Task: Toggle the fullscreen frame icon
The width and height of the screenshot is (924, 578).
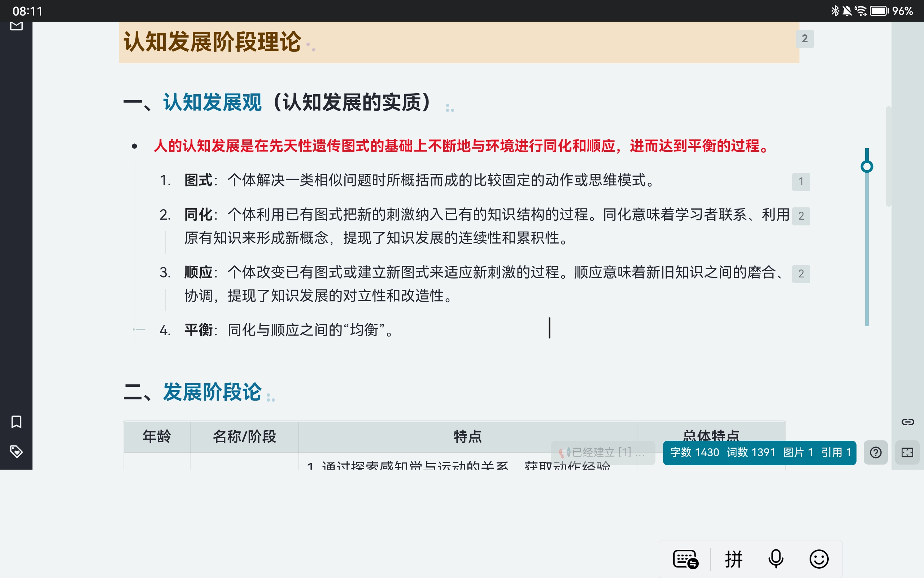Action: pyautogui.click(x=907, y=453)
